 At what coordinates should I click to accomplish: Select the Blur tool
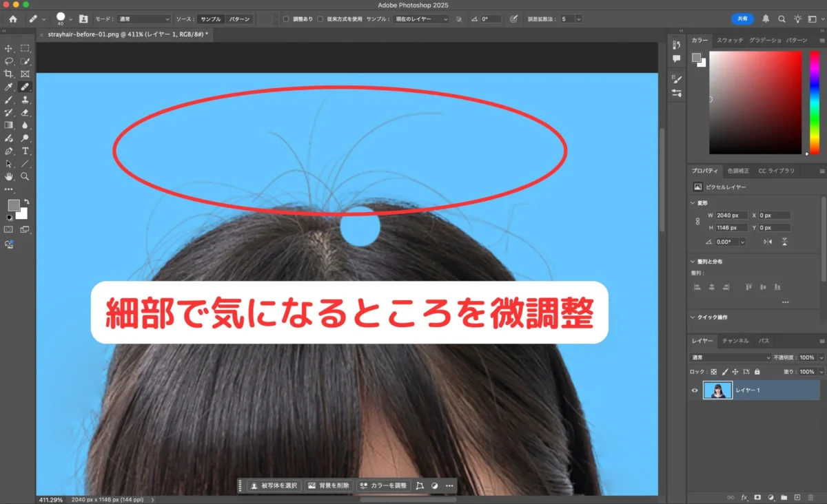click(x=25, y=125)
